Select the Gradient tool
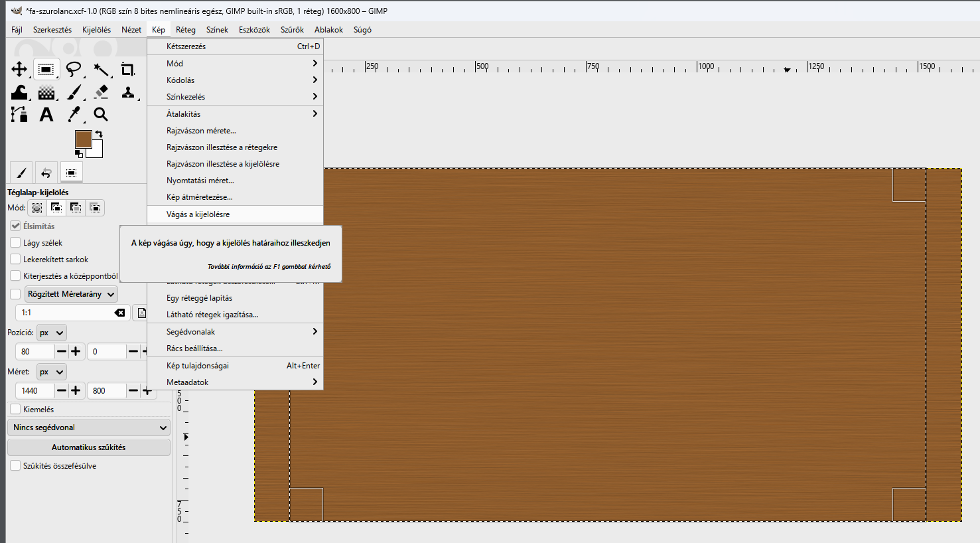Screen dimensions: 980x543 (x=46, y=92)
